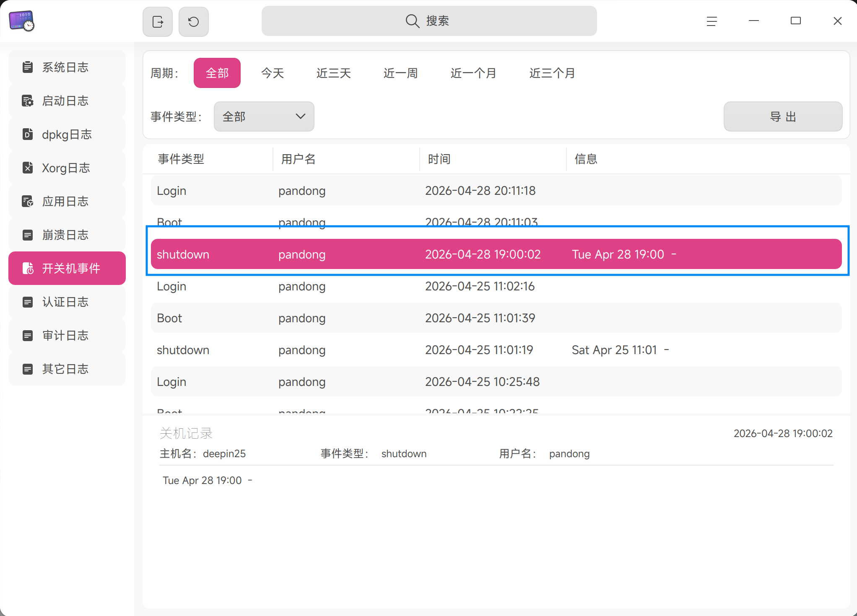Click the export log icon in title bar
The image size is (857, 616).
pos(158,21)
